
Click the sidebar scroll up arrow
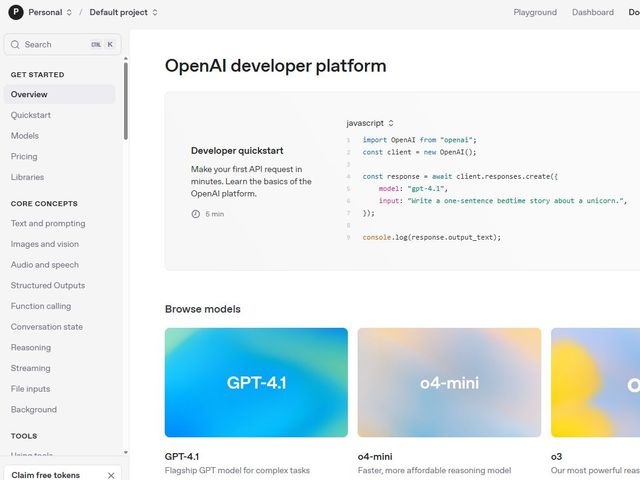pos(126,59)
